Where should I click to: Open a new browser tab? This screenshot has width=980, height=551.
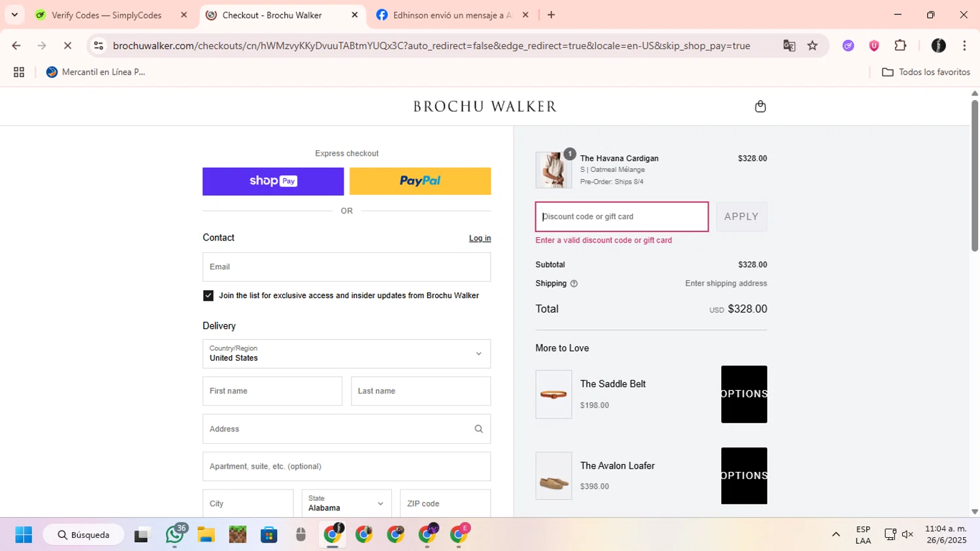point(551,14)
